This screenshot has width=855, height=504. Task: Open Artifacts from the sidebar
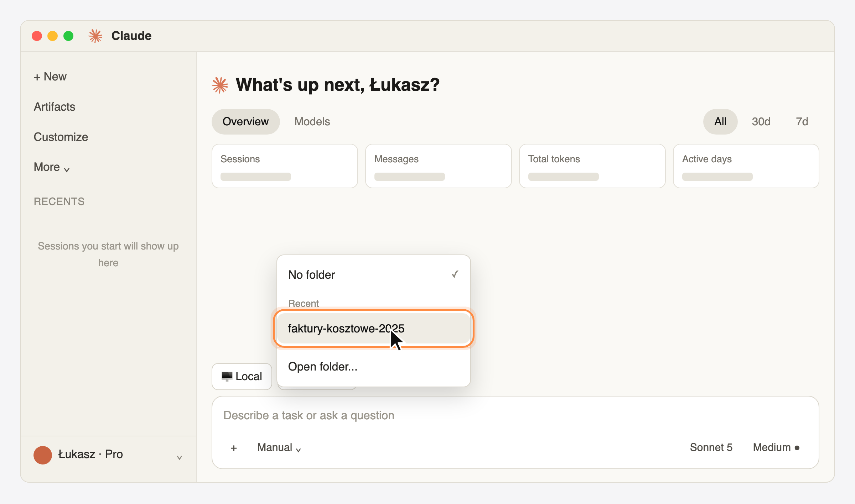55,107
